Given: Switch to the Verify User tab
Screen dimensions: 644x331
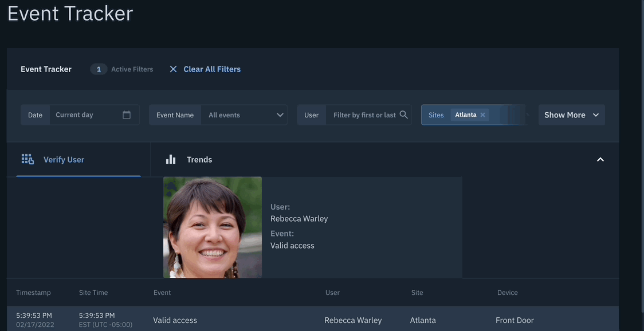Looking at the screenshot, I should (78, 160).
